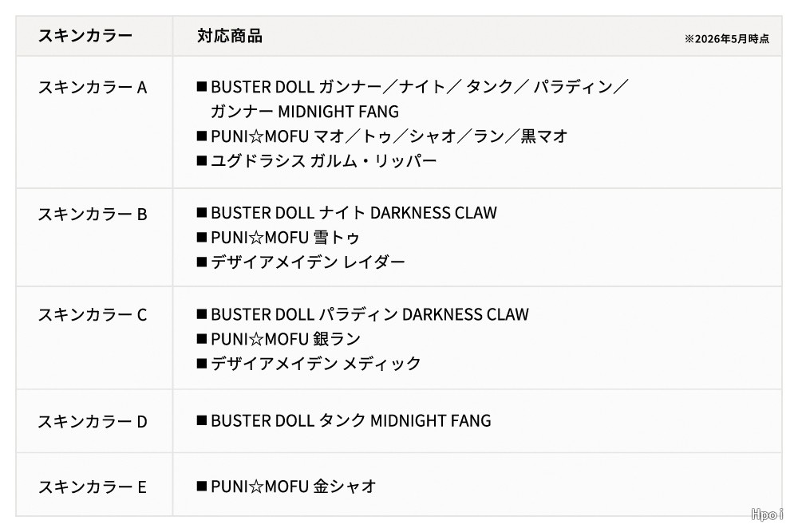Click the 対応商品 column header
Screen dimensions: 798x532
coord(230,36)
